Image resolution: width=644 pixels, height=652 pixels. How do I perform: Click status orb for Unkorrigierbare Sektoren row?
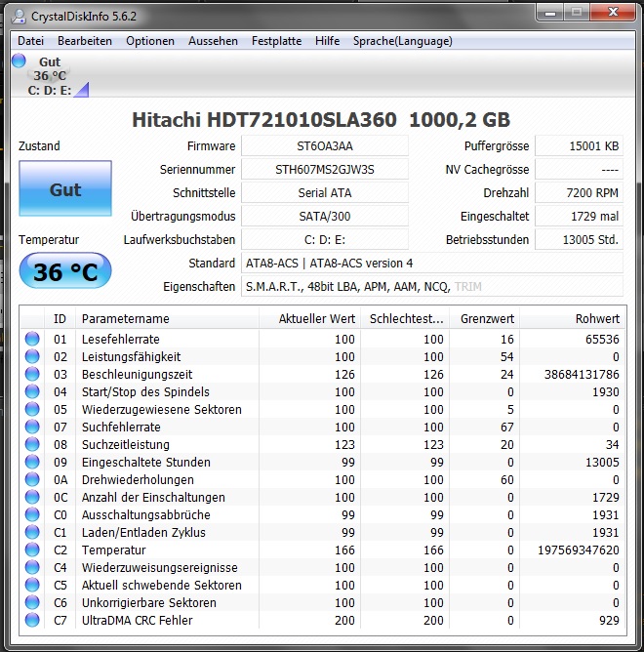click(x=32, y=602)
